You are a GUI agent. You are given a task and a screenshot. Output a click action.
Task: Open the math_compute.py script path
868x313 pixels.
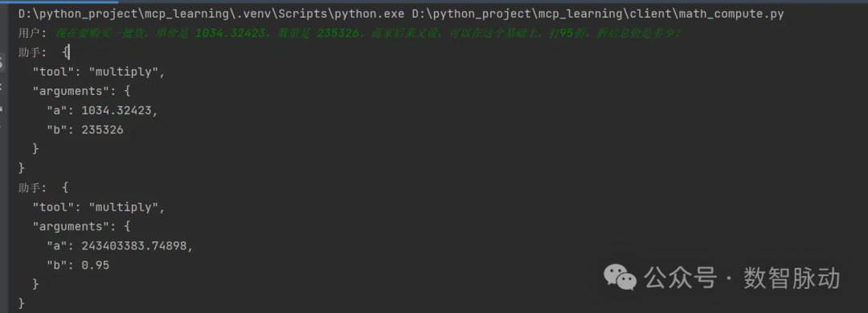coord(598,14)
